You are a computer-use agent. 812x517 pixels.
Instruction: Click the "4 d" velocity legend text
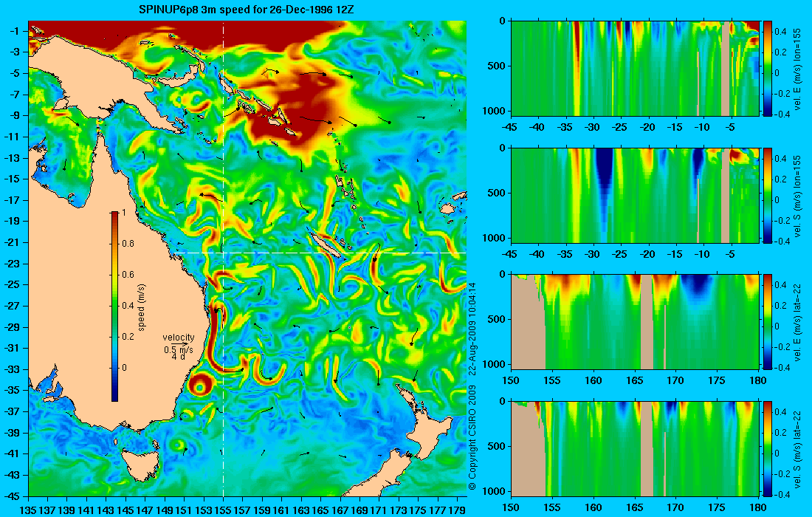179,357
